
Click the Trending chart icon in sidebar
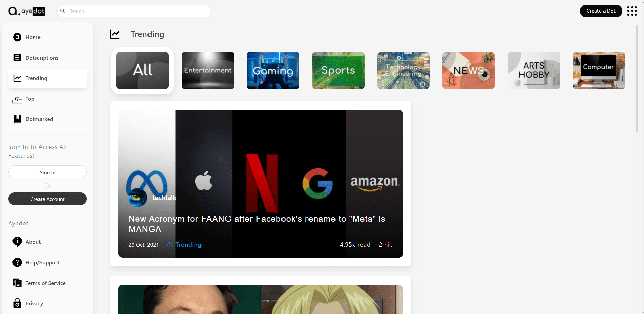[x=17, y=78]
